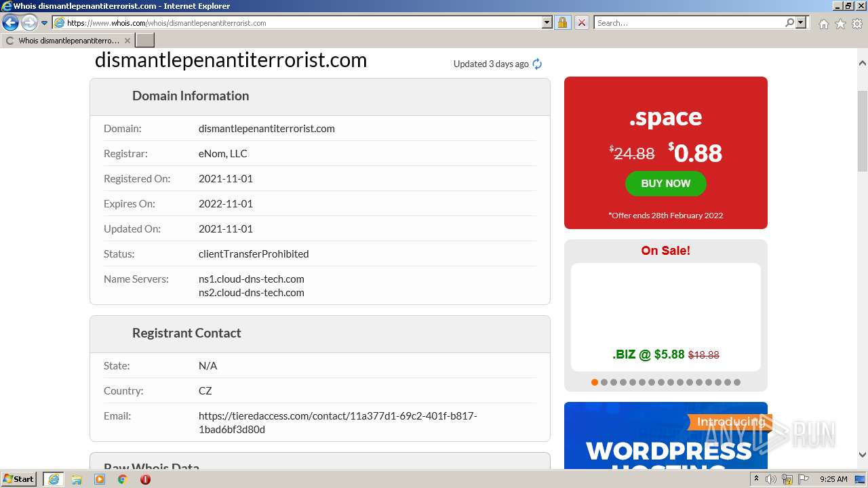Viewport: 868px width, 488px height.
Task: Open the Home page icon
Action: 823,24
